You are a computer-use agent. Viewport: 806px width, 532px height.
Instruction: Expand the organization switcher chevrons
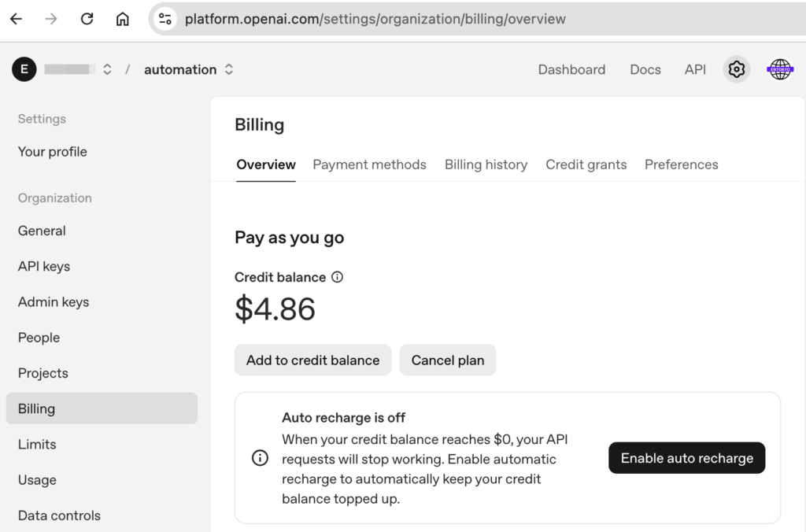tap(107, 69)
